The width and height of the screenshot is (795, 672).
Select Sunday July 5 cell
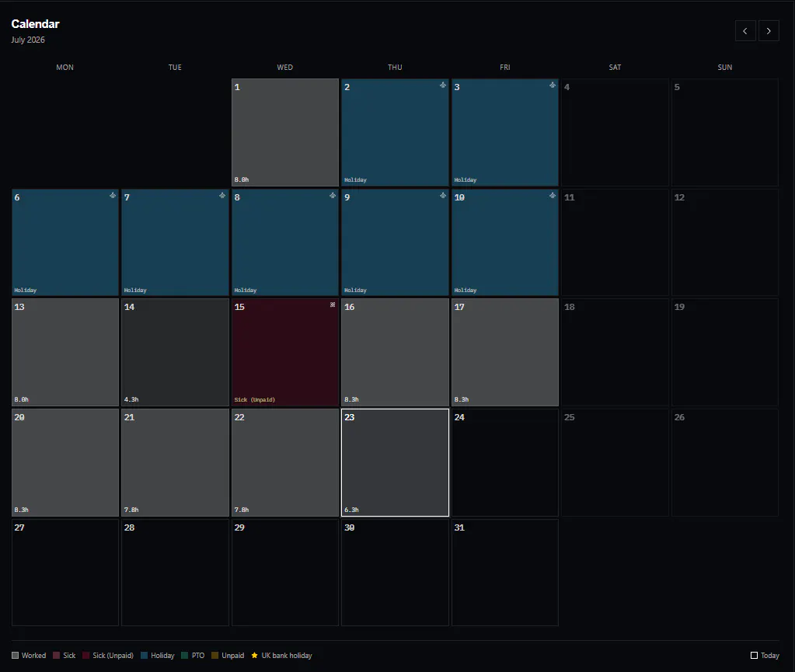[725, 132]
